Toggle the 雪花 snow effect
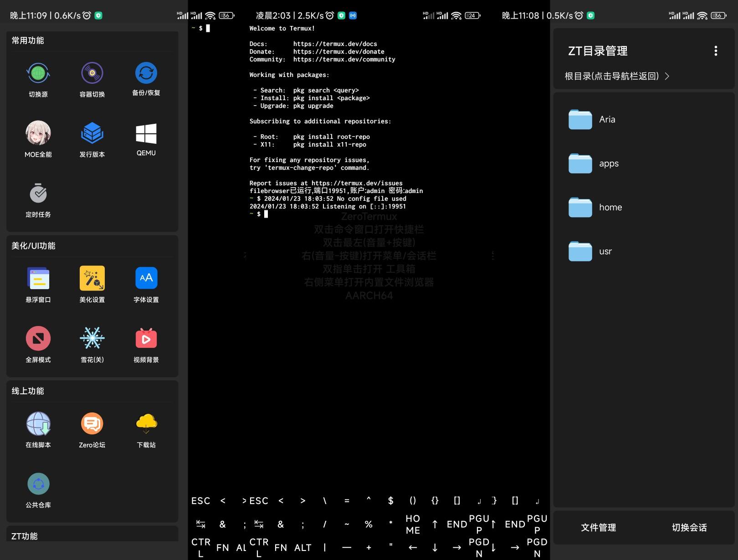Screen dimensions: 738x560 point(92,345)
